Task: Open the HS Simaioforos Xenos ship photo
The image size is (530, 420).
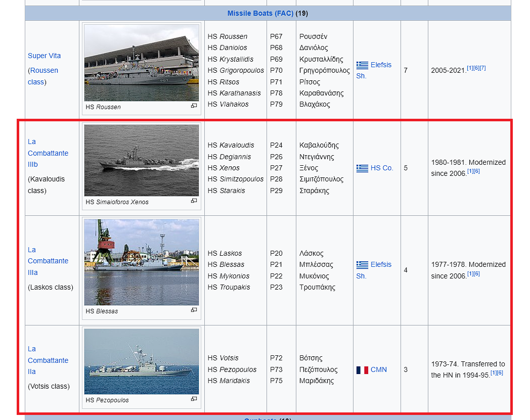Action: [x=142, y=160]
